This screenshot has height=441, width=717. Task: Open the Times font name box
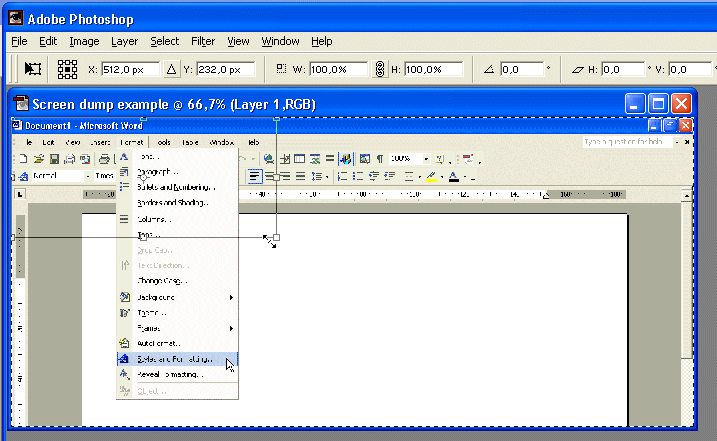coord(105,176)
